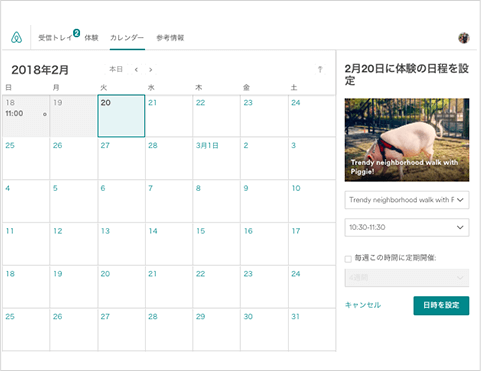481x371 pixels.
Task: Select the カレンダー tab
Action: coord(127,38)
